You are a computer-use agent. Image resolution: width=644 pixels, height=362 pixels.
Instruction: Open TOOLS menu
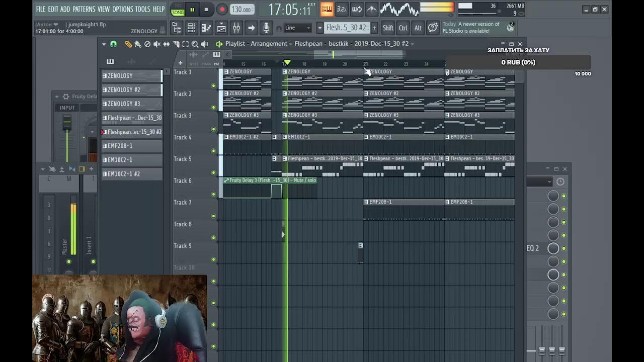(x=142, y=9)
